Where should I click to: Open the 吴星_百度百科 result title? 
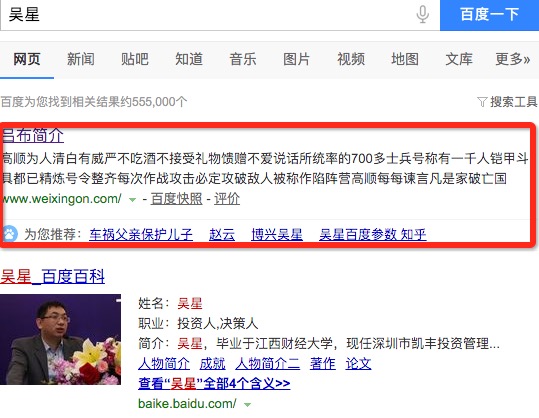click(53, 276)
